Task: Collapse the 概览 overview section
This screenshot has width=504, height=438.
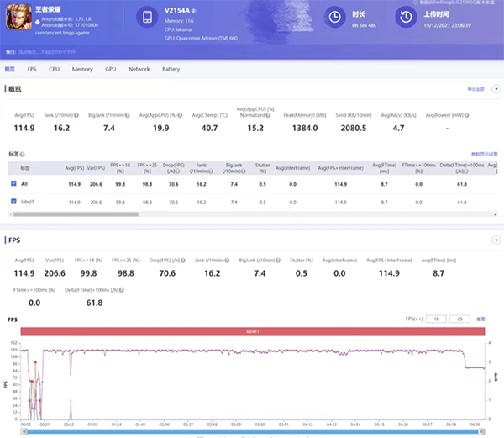Action: point(496,88)
